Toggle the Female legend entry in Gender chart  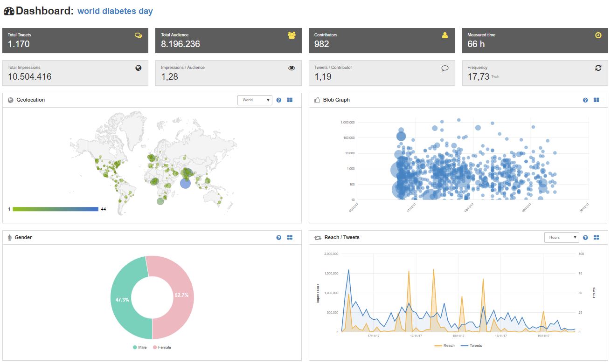[162, 347]
